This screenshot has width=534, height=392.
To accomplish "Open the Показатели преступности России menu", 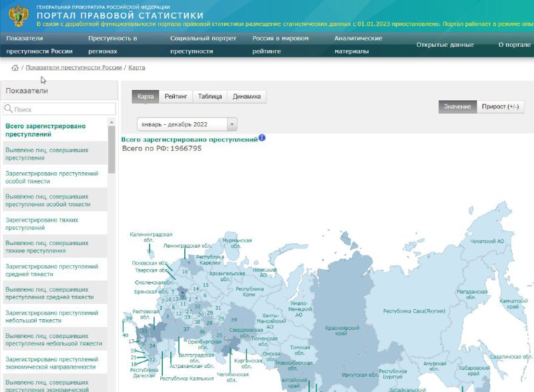I will coord(39,45).
